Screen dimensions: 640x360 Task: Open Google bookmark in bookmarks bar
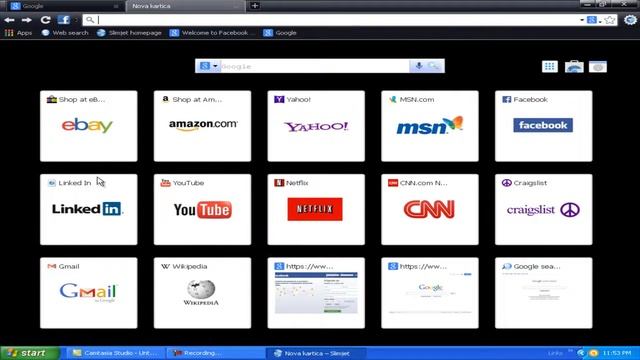point(280,33)
